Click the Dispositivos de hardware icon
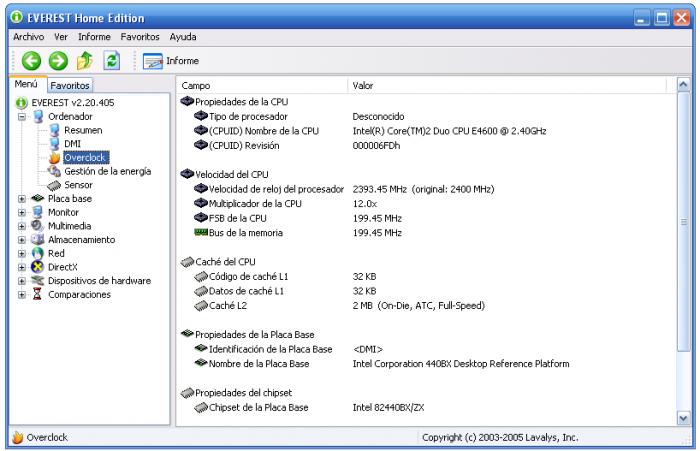Image resolution: width=700 pixels, height=451 pixels. tap(38, 281)
